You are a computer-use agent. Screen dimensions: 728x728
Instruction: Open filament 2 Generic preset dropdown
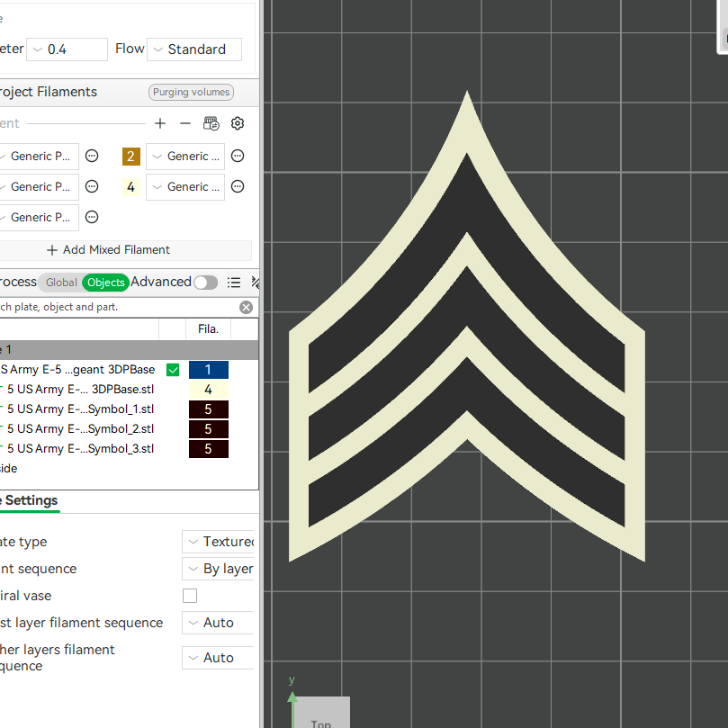pyautogui.click(x=185, y=156)
